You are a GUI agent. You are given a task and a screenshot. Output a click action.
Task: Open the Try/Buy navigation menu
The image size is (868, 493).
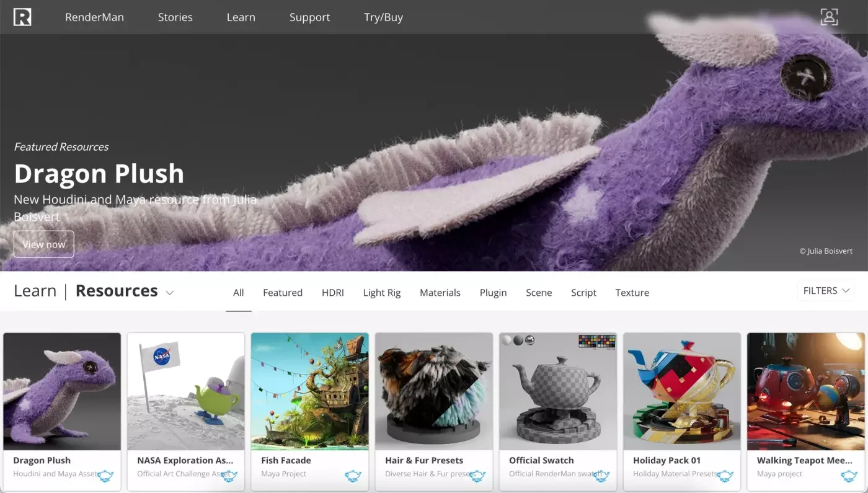coord(383,17)
